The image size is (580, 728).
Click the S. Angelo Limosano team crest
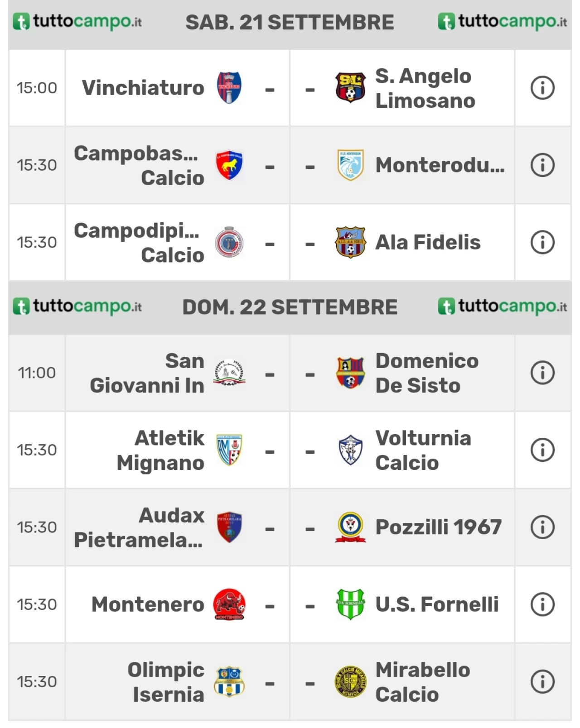pyautogui.click(x=350, y=87)
